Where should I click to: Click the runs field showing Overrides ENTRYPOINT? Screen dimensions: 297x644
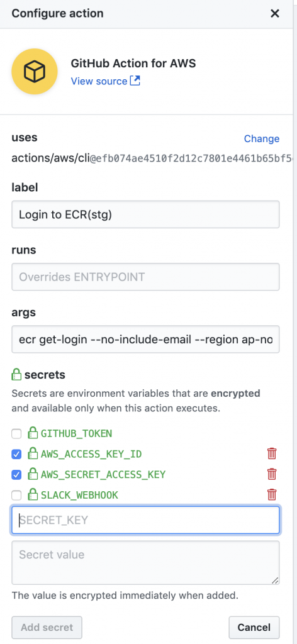[145, 277]
